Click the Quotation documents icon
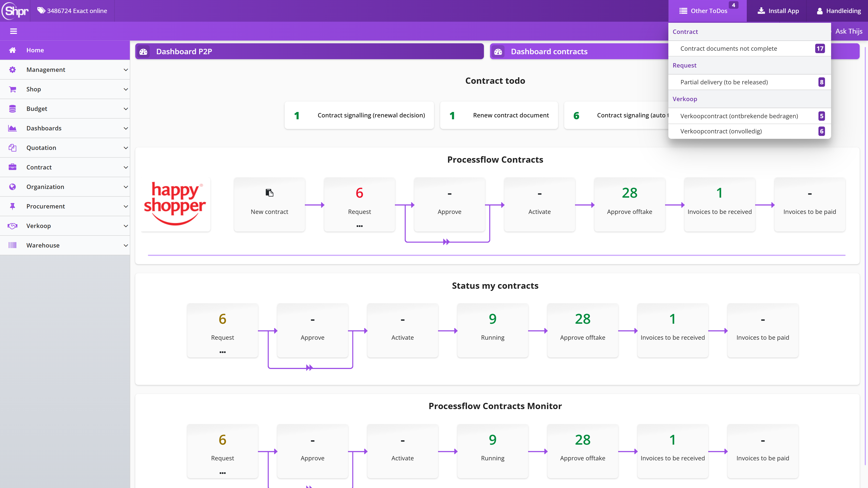 tap(12, 148)
